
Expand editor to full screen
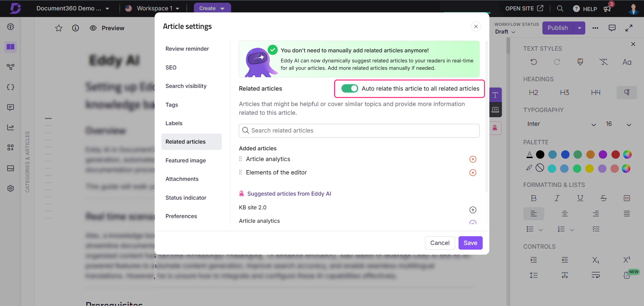click(629, 28)
